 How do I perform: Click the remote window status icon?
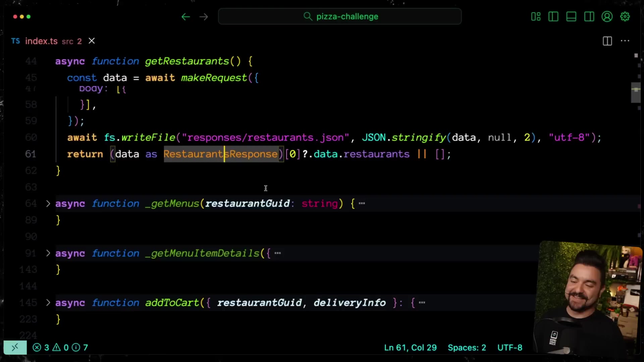(15, 348)
